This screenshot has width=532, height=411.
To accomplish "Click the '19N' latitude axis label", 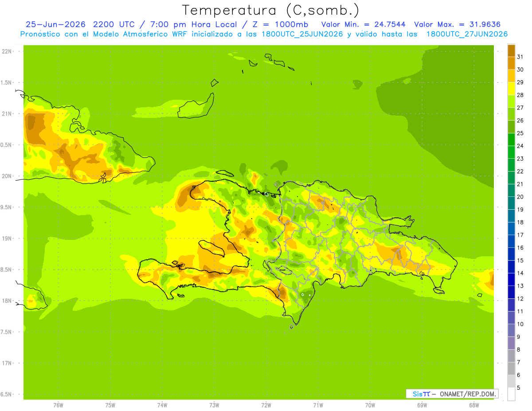I will coord(7,239).
